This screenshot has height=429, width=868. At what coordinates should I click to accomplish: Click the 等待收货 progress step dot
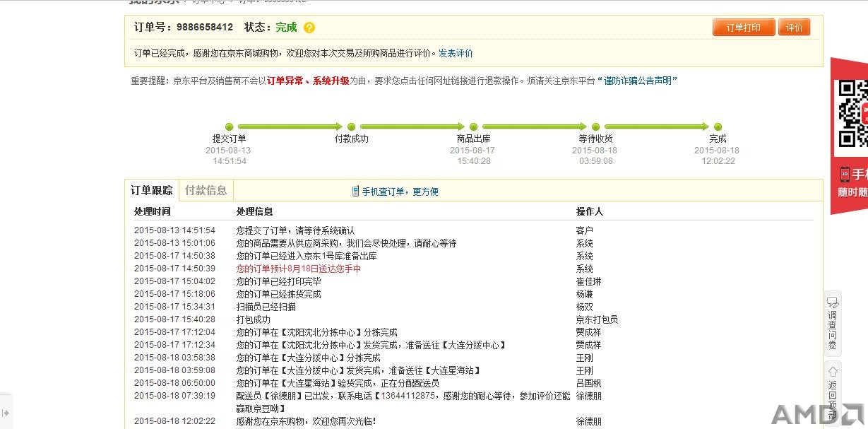(596, 127)
